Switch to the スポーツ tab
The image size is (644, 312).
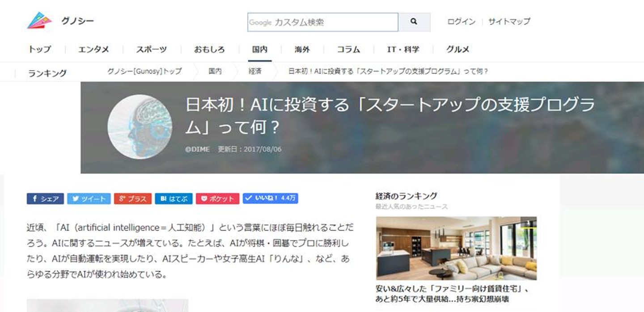[x=151, y=49]
